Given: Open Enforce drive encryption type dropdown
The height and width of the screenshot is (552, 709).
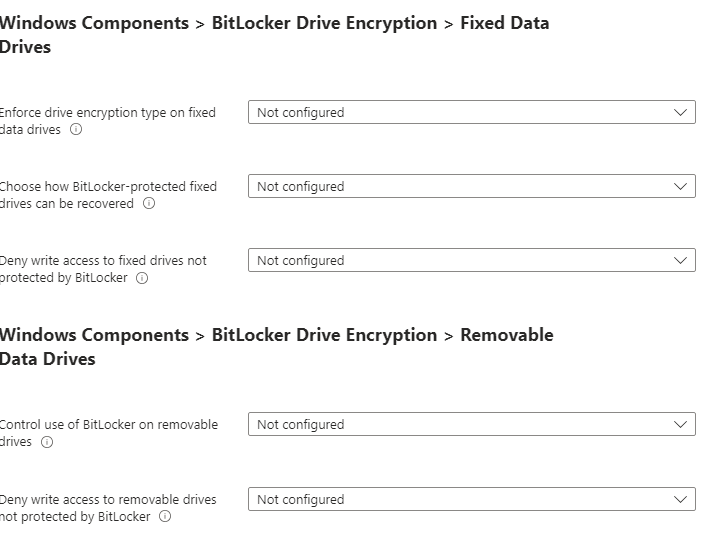Looking at the screenshot, I should 472,112.
